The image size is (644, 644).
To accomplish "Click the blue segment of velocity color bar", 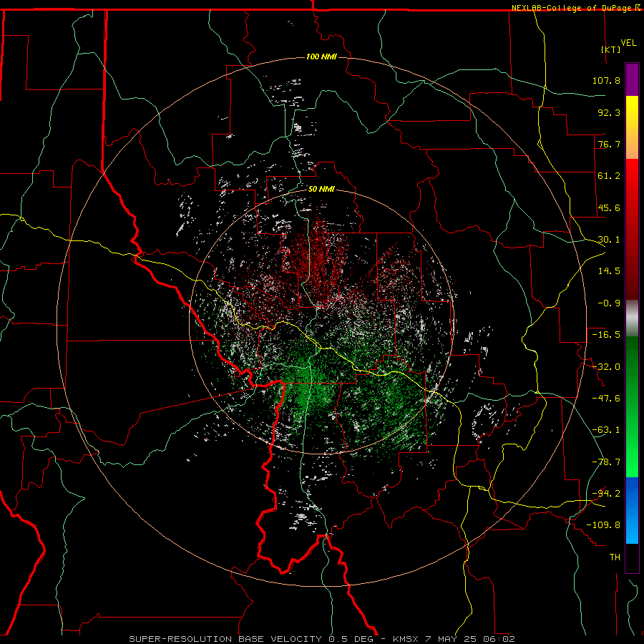I will tap(632, 510).
